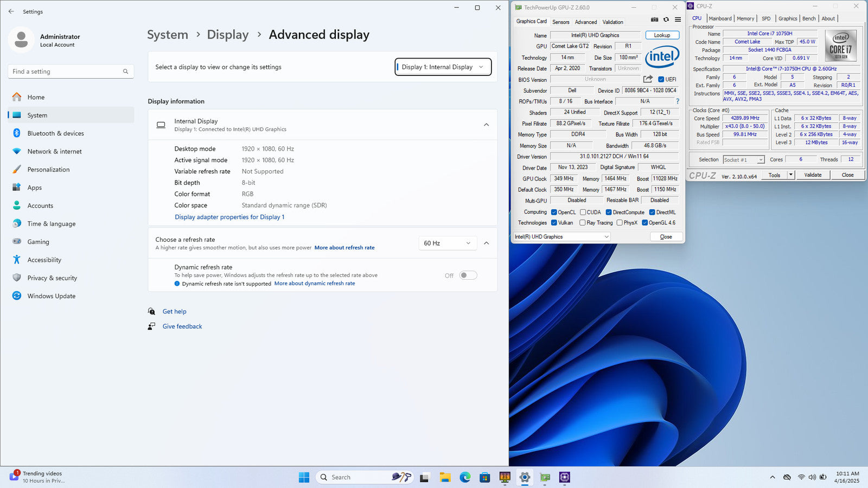Open Task View from the taskbar
Image resolution: width=868 pixels, height=488 pixels.
[x=425, y=477]
